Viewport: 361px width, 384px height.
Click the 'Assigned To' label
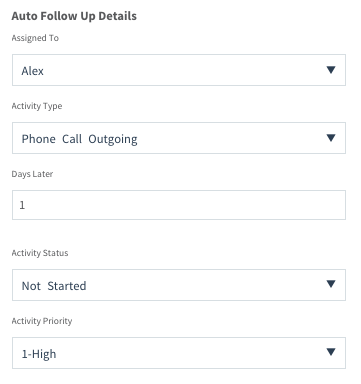point(35,38)
